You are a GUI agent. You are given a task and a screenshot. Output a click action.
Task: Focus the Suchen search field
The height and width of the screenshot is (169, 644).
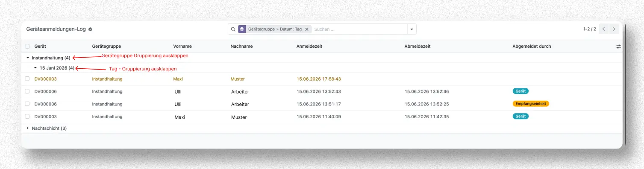(x=359, y=29)
